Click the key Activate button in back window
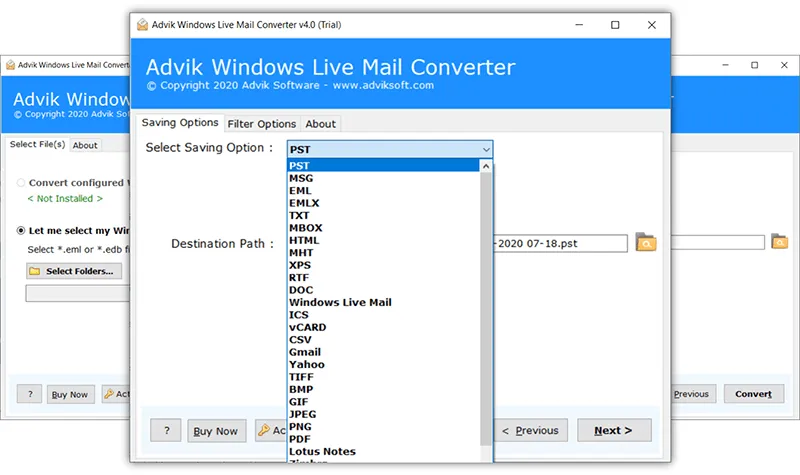This screenshot has width=800, height=475. 116,394
